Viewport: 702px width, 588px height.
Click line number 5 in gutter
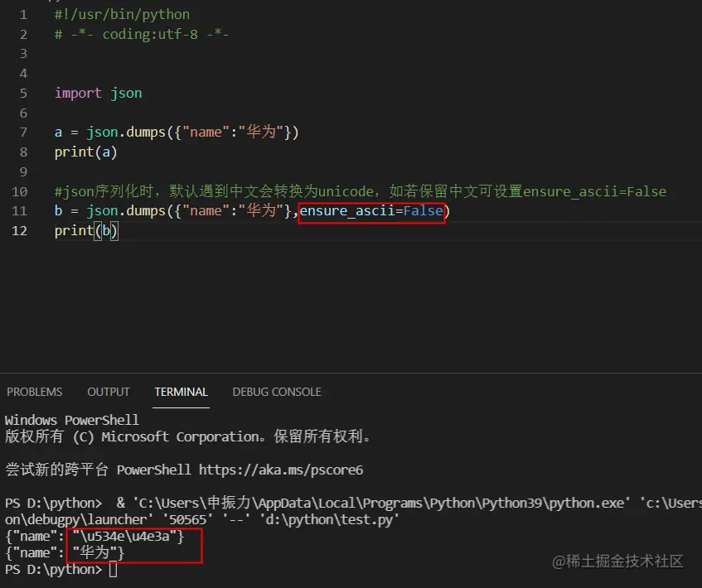tap(23, 93)
